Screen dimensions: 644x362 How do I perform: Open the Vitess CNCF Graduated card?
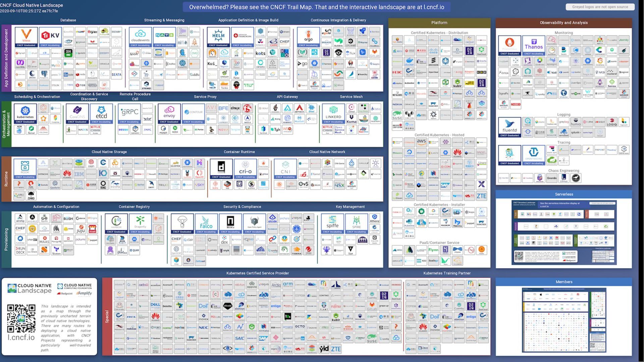(26, 37)
